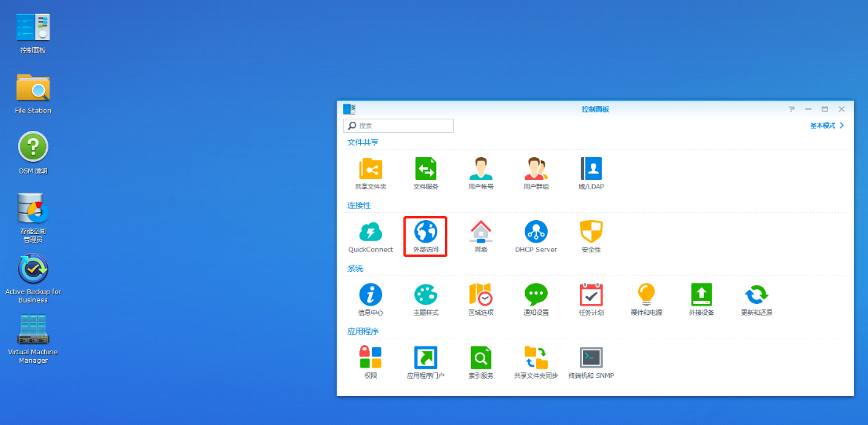Switch to 基本模式 link
The width and height of the screenshot is (868, 425).
click(827, 126)
